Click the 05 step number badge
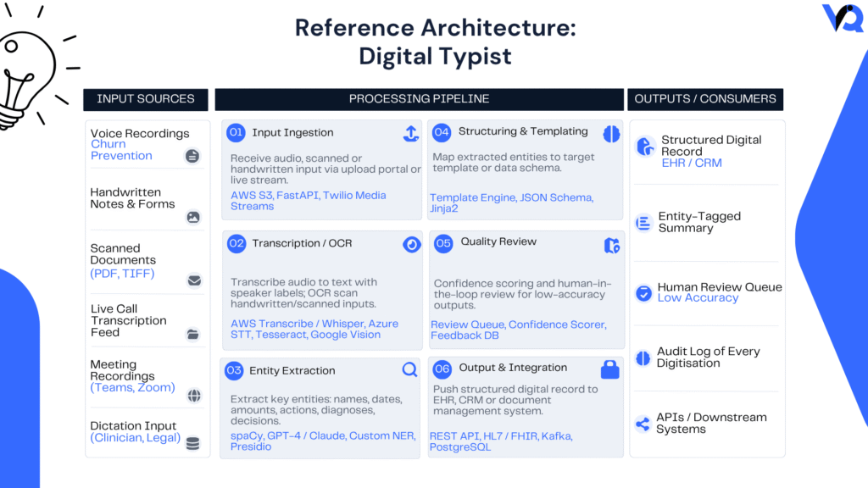This screenshot has width=868, height=488. [x=443, y=243]
